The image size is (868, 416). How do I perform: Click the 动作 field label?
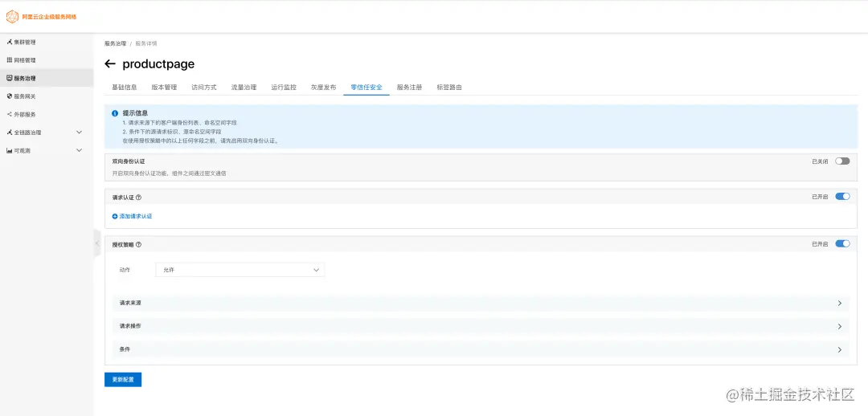coord(125,270)
